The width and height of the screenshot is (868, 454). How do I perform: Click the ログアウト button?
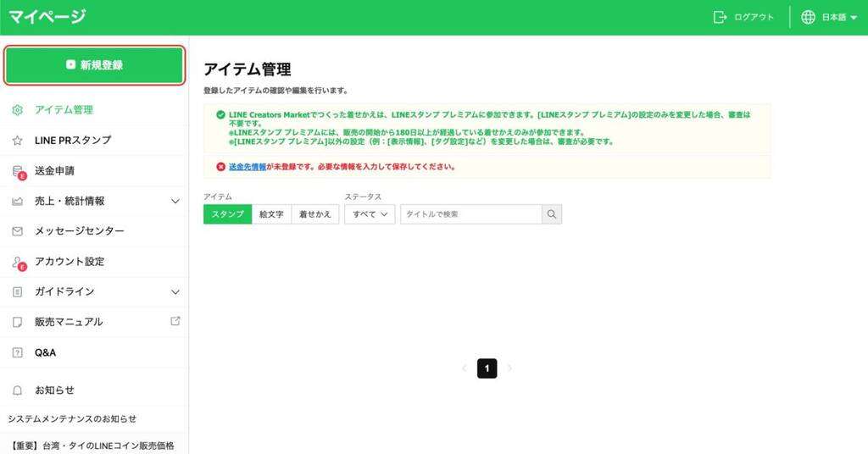pos(743,17)
